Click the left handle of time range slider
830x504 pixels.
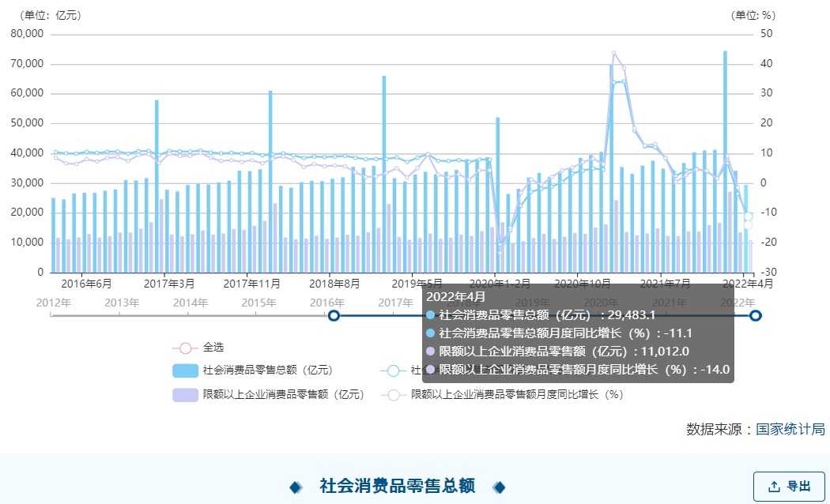(x=334, y=316)
